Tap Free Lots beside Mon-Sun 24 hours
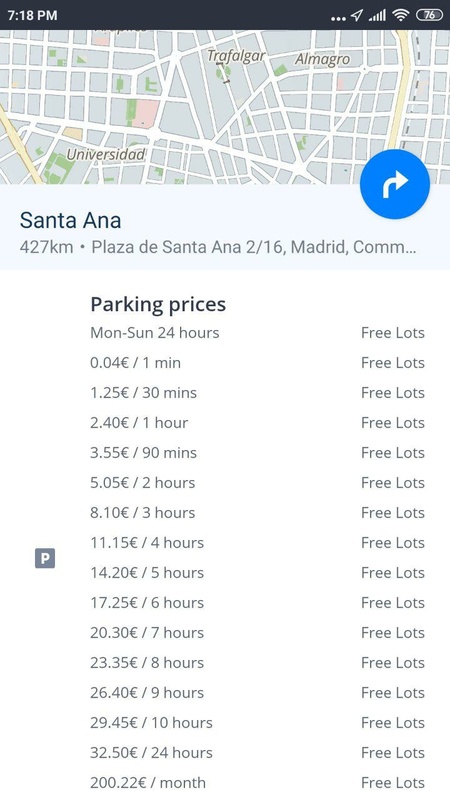This screenshot has width=450, height=800. [x=393, y=333]
